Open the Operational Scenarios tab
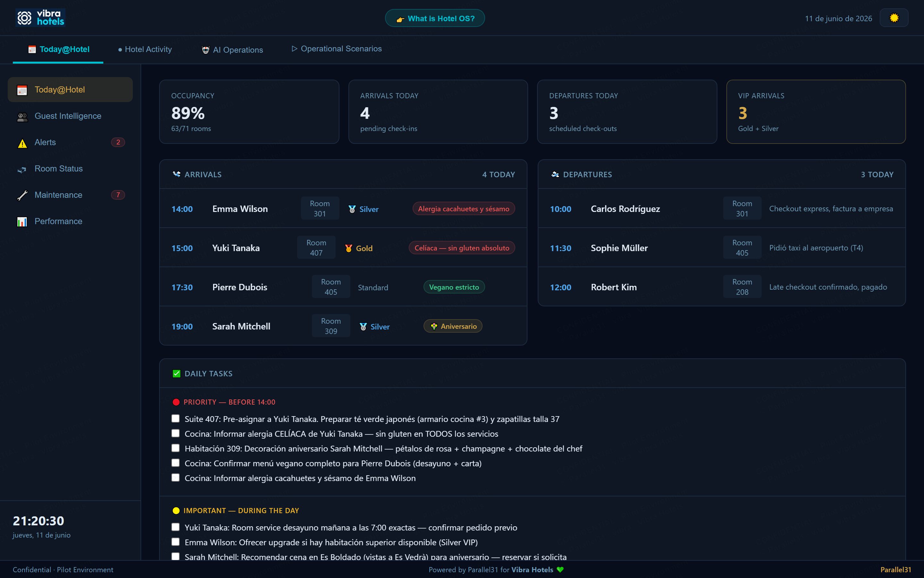Viewport: 924px width, 578px height. click(x=337, y=48)
